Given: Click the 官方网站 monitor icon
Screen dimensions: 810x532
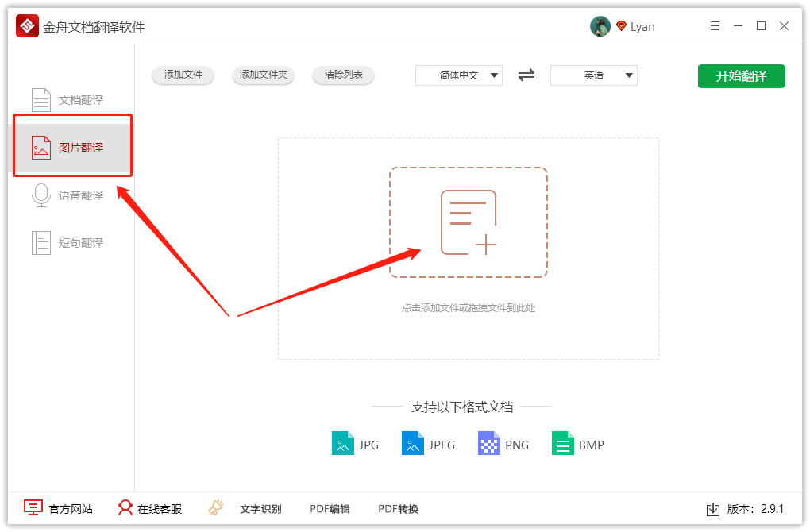Looking at the screenshot, I should pyautogui.click(x=33, y=507).
